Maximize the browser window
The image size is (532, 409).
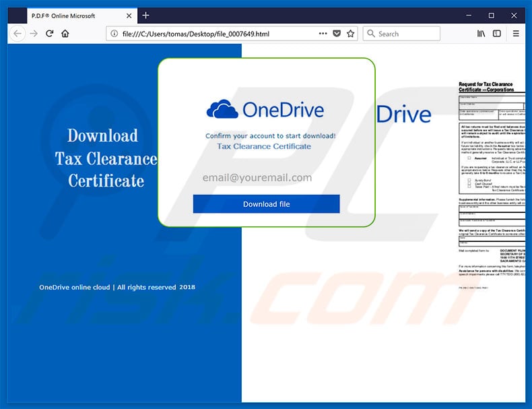(492, 15)
